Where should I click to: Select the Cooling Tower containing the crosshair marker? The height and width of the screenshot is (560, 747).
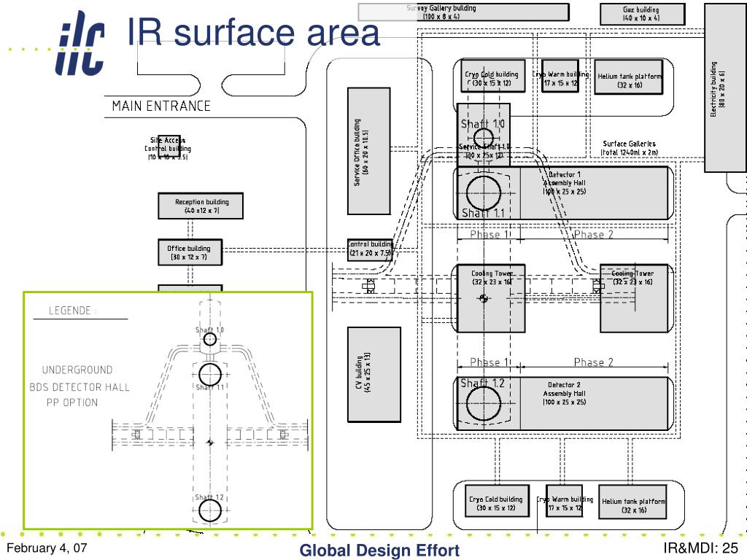click(x=491, y=298)
